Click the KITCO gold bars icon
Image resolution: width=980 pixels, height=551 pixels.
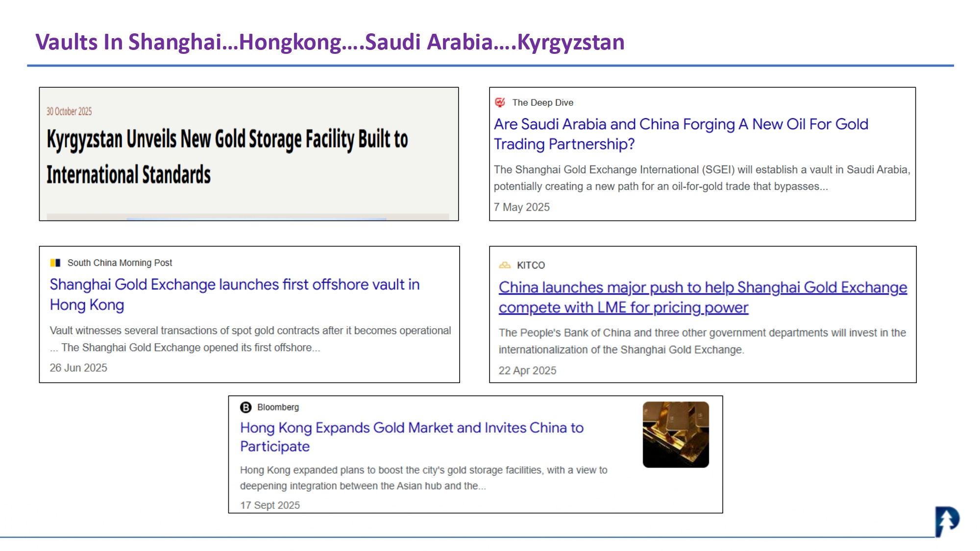[x=505, y=265]
